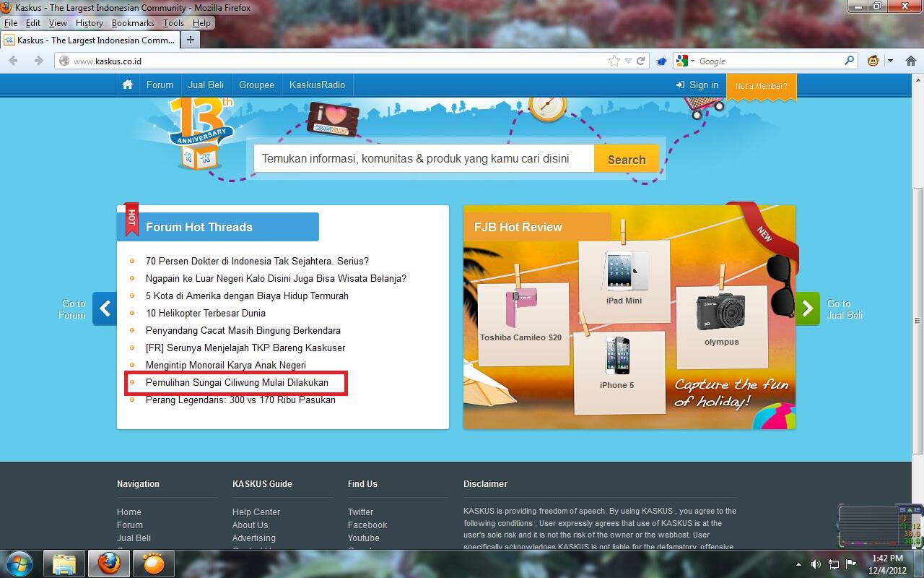Open KaskusRadio in the navigation bar
This screenshot has height=578, width=924.
[317, 85]
